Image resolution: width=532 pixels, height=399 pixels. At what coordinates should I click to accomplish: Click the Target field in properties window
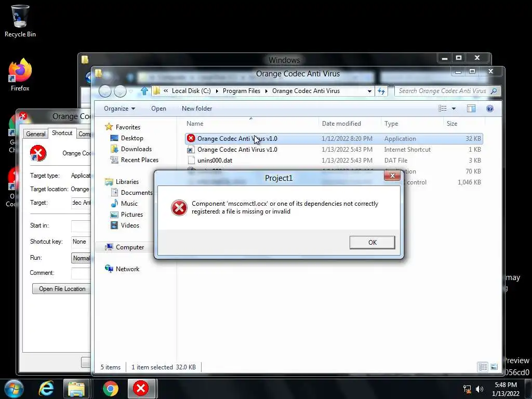coord(81,203)
